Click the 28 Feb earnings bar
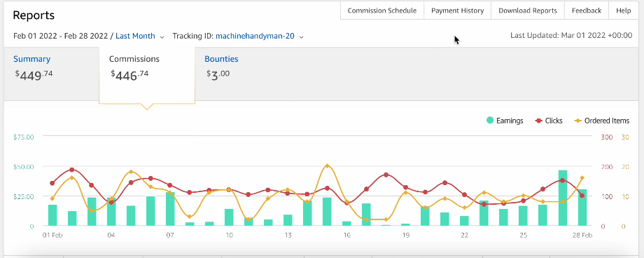Image resolution: width=644 pixels, height=258 pixels. pos(582,208)
